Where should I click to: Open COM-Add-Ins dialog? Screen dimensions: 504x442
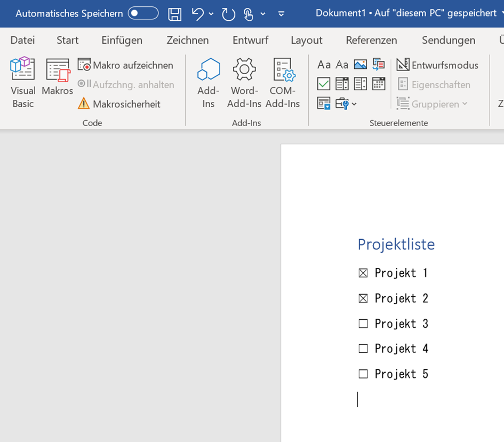(283, 83)
